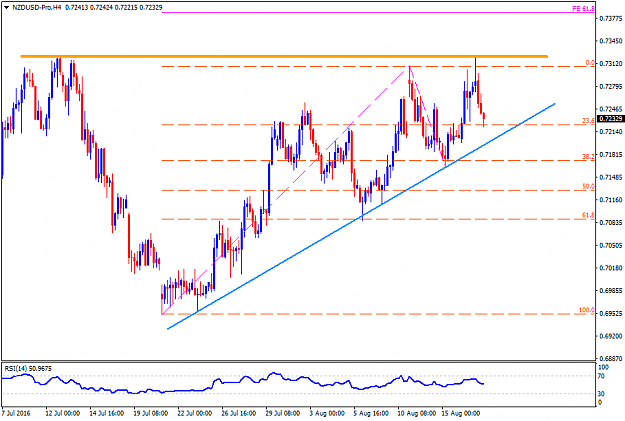Click the 38.2 Fibonacci level label
Viewport: 625px width, 421px height.
pyautogui.click(x=588, y=157)
